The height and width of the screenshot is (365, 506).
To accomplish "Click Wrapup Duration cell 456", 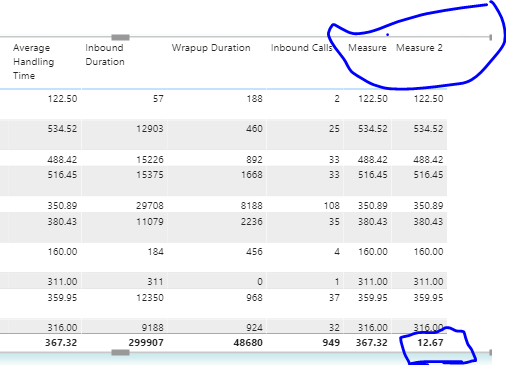I will coord(254,252).
